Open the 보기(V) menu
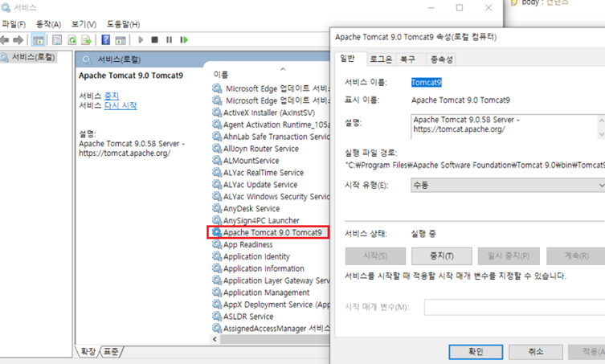The width and height of the screenshot is (605, 364). pos(84,24)
